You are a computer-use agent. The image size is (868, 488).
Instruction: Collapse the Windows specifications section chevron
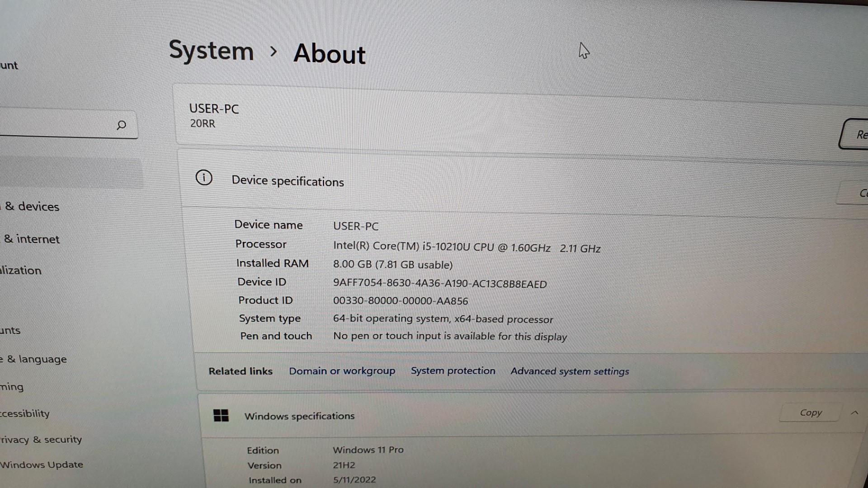pyautogui.click(x=854, y=413)
